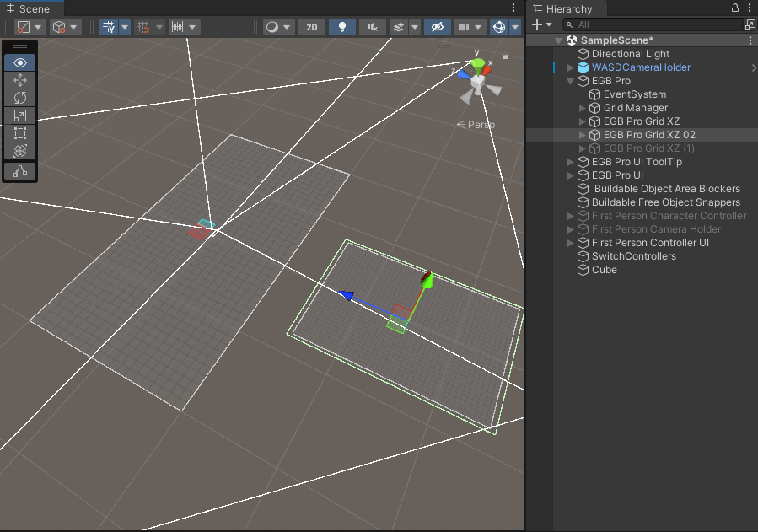Toggle the scene grid visibility
This screenshot has width=758, height=532.
click(x=109, y=27)
